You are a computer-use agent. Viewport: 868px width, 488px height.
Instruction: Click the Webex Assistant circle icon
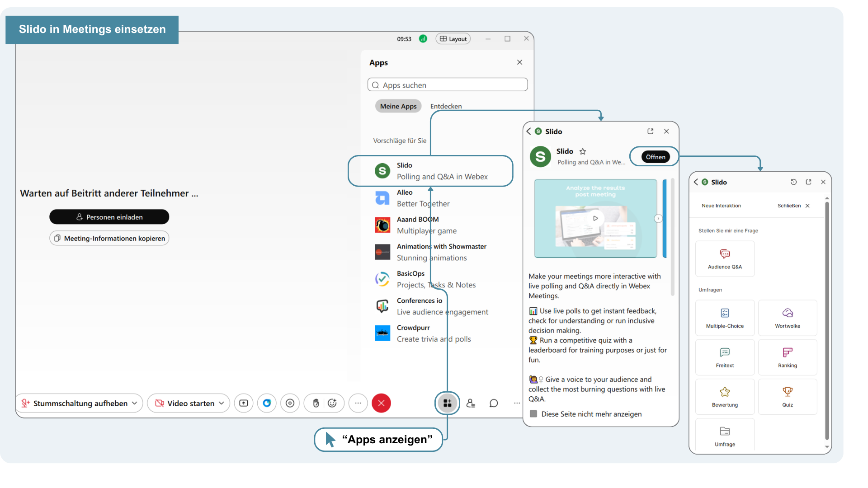(267, 403)
